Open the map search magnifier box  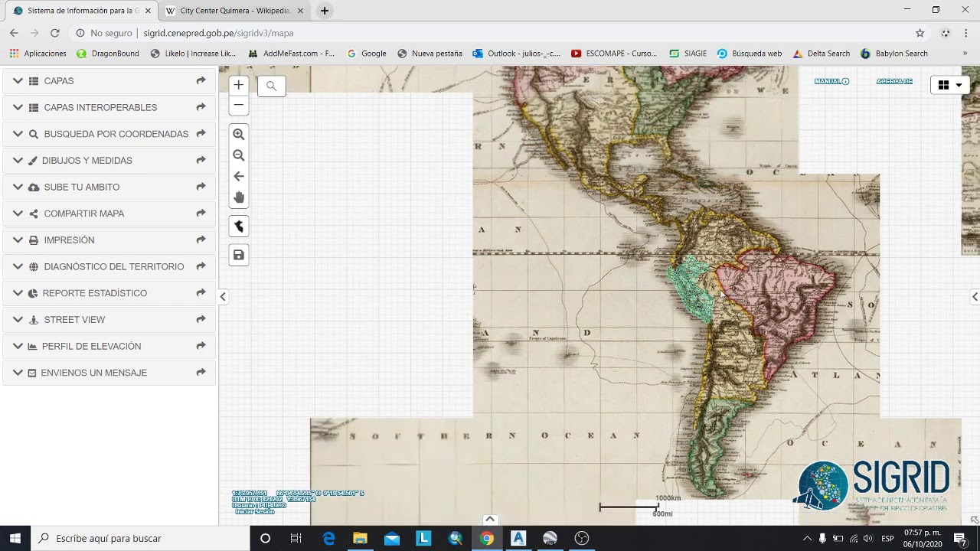271,86
